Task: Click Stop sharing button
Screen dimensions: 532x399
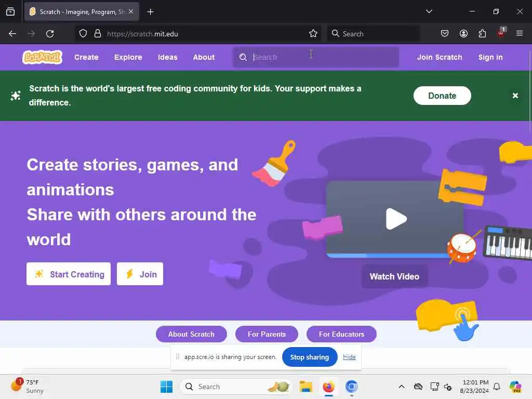Action: tap(310, 357)
